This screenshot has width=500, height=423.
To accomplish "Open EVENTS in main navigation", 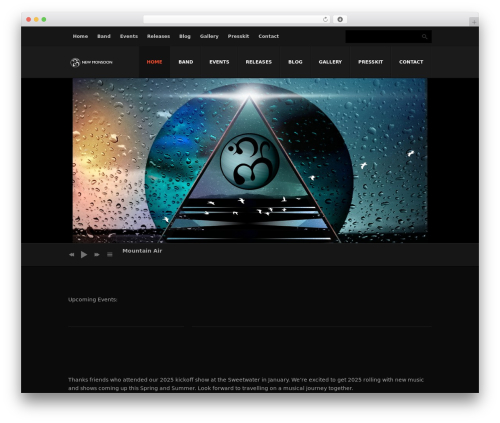I will [219, 62].
